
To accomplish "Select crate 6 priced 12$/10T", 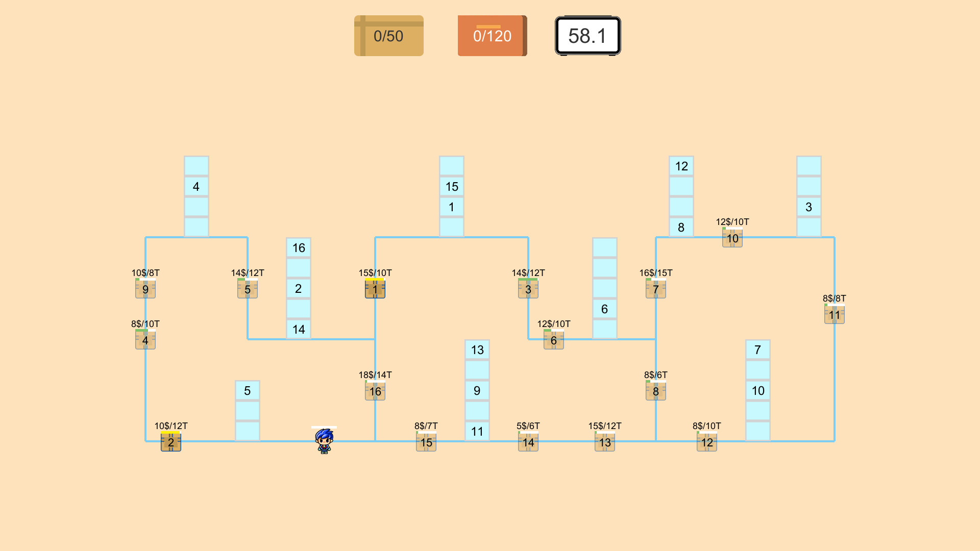I will coord(553,340).
